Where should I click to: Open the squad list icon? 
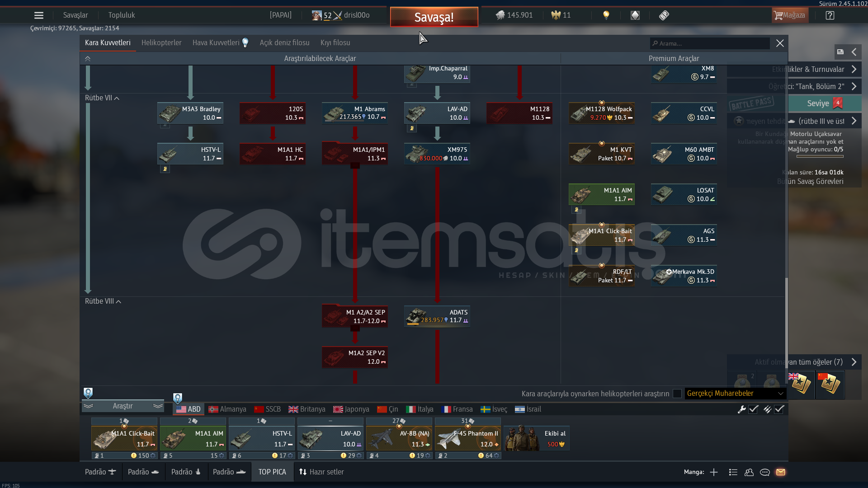point(733,472)
